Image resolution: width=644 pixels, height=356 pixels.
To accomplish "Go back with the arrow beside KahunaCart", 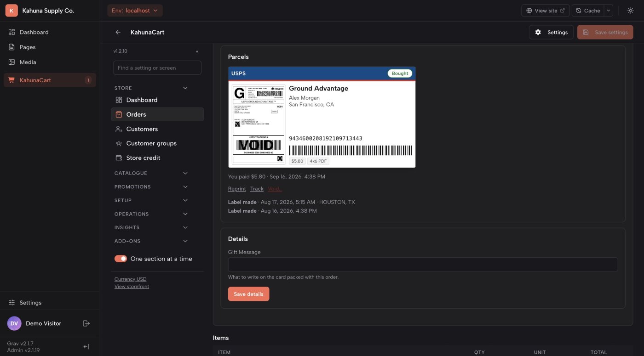I will 118,32.
